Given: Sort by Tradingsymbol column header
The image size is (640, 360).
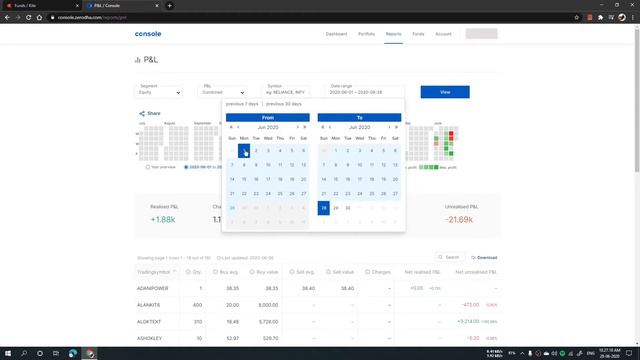Looking at the screenshot, I should click(156, 272).
